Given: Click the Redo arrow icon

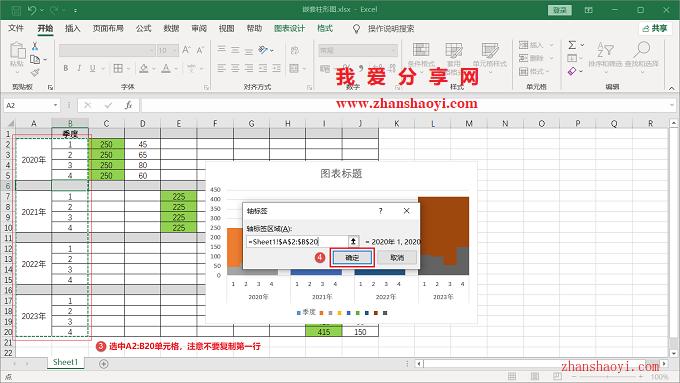Looking at the screenshot, I should tap(54, 10).
